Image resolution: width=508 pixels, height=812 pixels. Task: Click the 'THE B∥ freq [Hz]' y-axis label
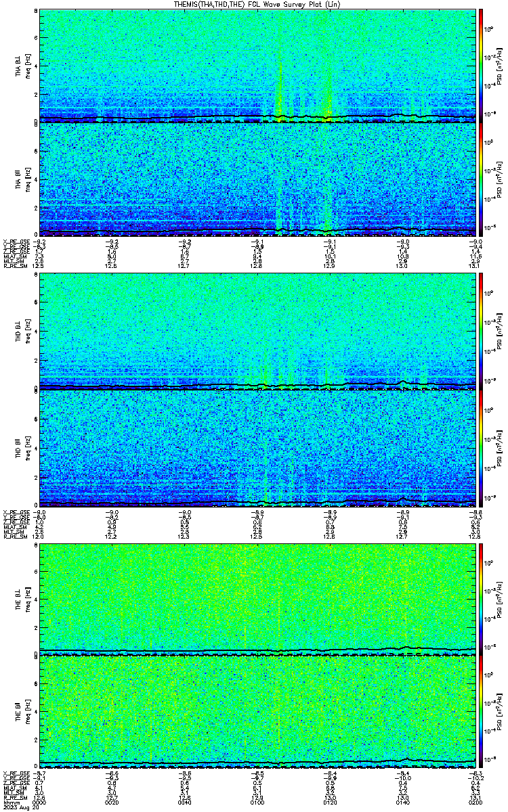[23, 713]
